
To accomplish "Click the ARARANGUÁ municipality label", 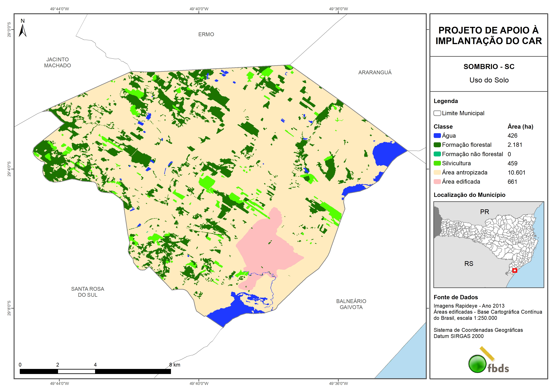I will coord(375,73).
